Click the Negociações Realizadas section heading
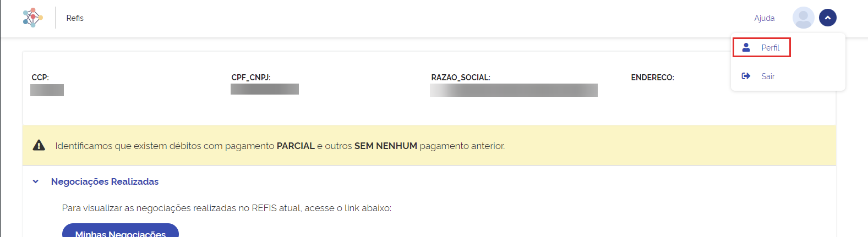The height and width of the screenshot is (237, 868). [x=105, y=181]
